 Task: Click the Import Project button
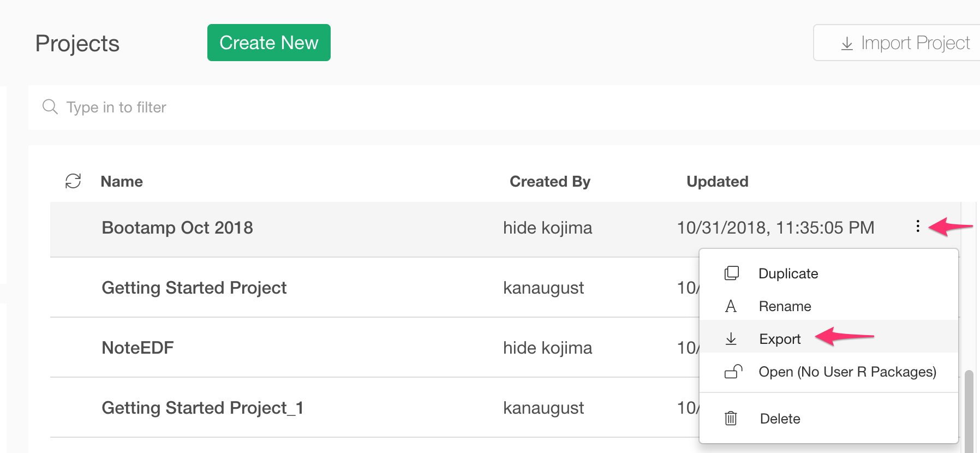pyautogui.click(x=897, y=43)
